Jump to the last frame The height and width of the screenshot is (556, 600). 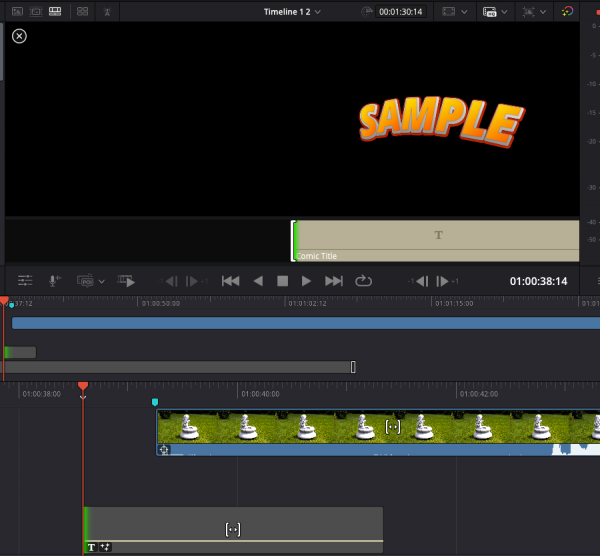point(334,281)
